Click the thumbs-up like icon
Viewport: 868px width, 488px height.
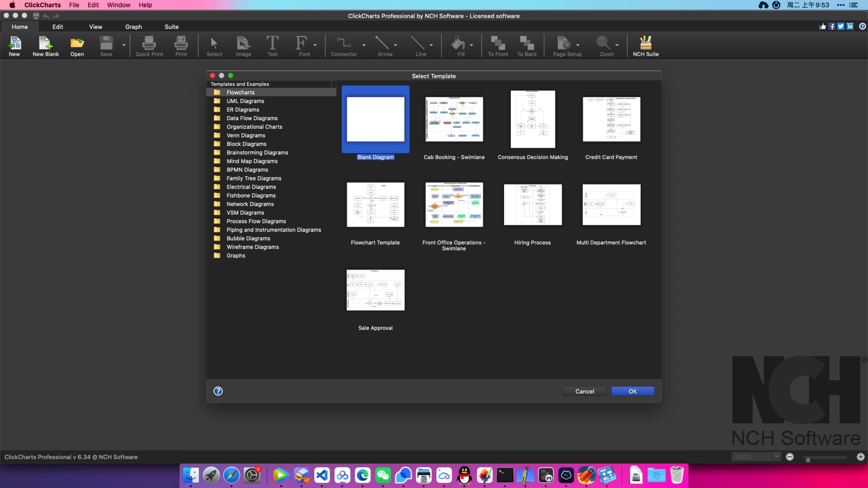point(823,26)
